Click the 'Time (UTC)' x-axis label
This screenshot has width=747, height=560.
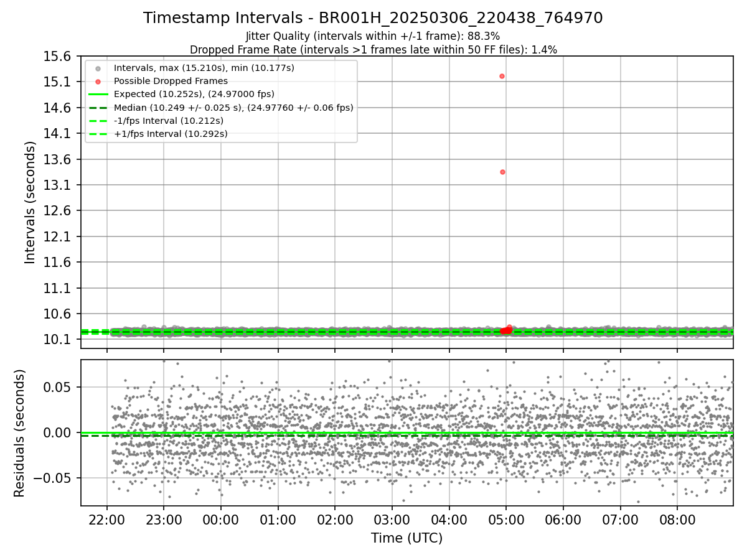(406, 538)
